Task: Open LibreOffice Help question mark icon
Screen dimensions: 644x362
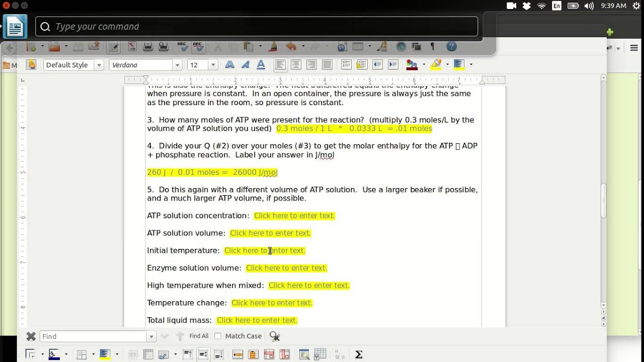Action: [x=451, y=47]
